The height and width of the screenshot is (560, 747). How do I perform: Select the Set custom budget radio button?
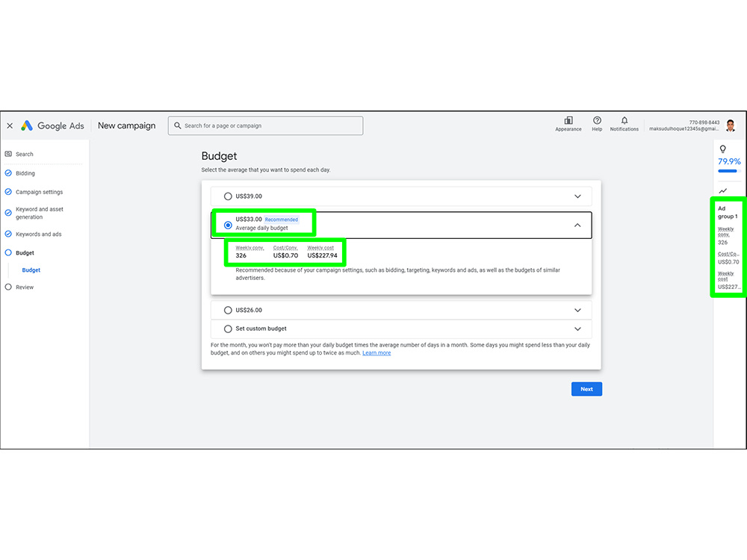[x=228, y=329]
